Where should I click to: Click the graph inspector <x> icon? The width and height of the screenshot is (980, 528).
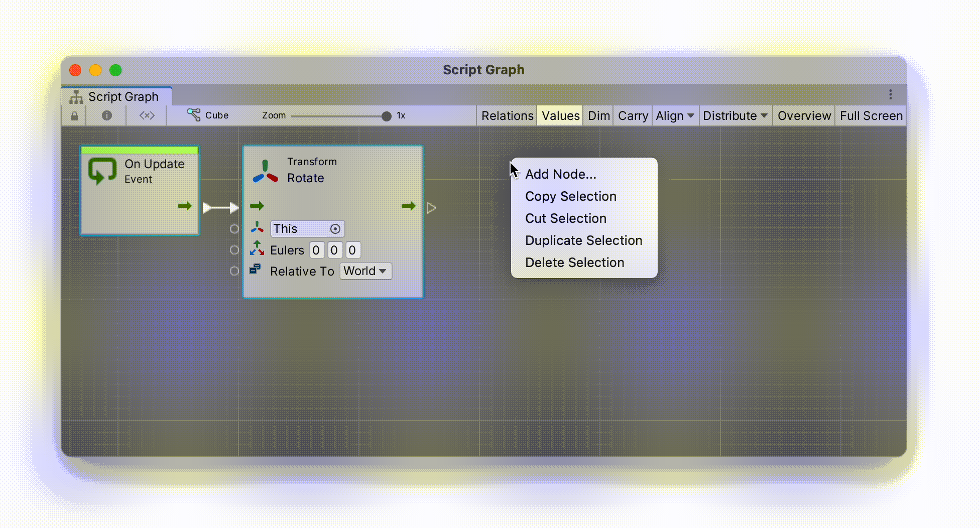click(x=146, y=115)
